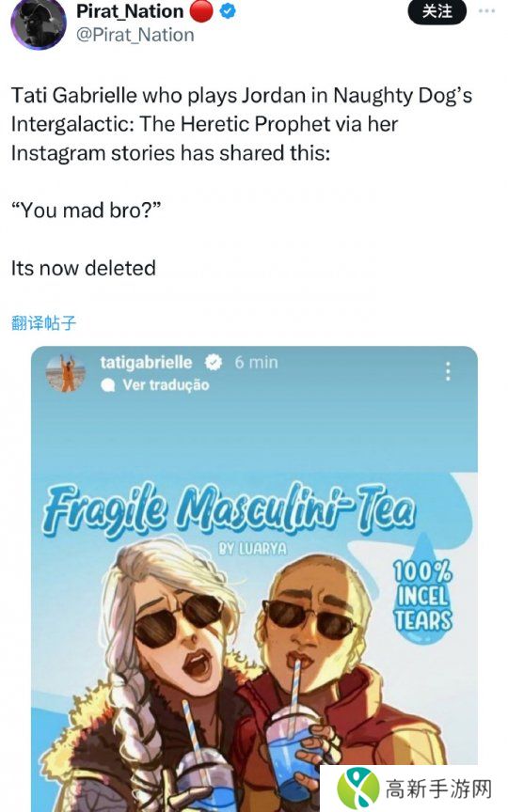508x812 pixels.
Task: Click the 高新手游网 watermark logo icon
Action: pos(358,789)
